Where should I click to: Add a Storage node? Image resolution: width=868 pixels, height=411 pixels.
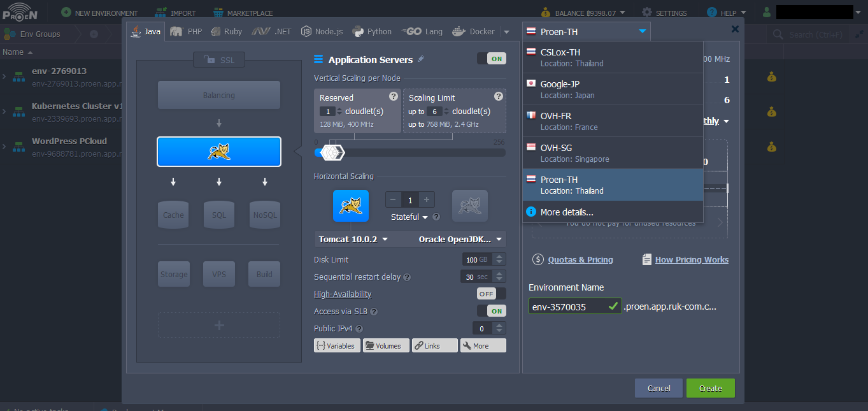tap(174, 274)
